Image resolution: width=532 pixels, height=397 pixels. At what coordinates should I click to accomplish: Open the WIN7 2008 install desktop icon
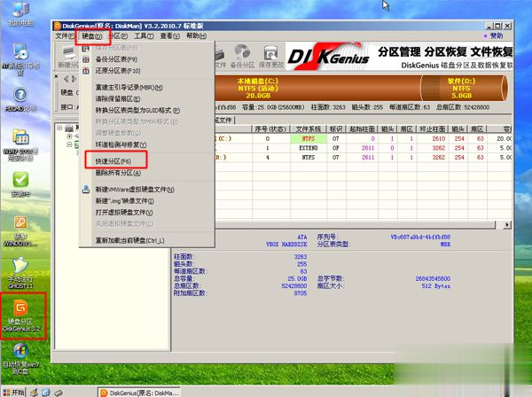(x=20, y=145)
